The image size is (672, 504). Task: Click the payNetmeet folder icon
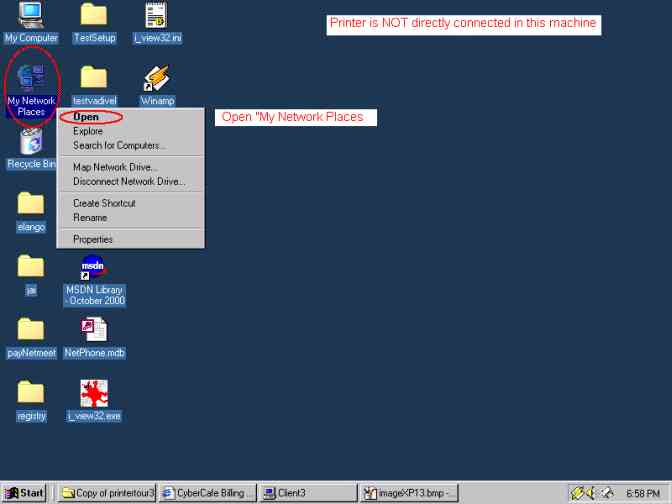[x=31, y=331]
